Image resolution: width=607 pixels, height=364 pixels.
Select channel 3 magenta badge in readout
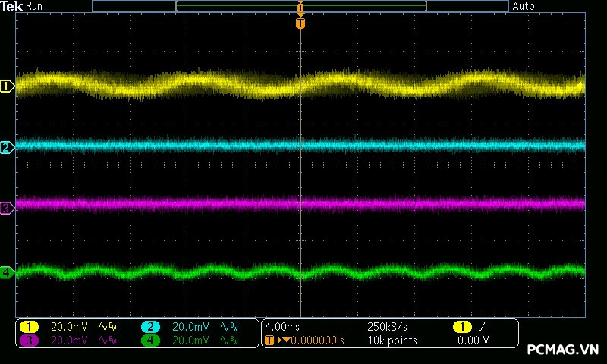pos(30,340)
